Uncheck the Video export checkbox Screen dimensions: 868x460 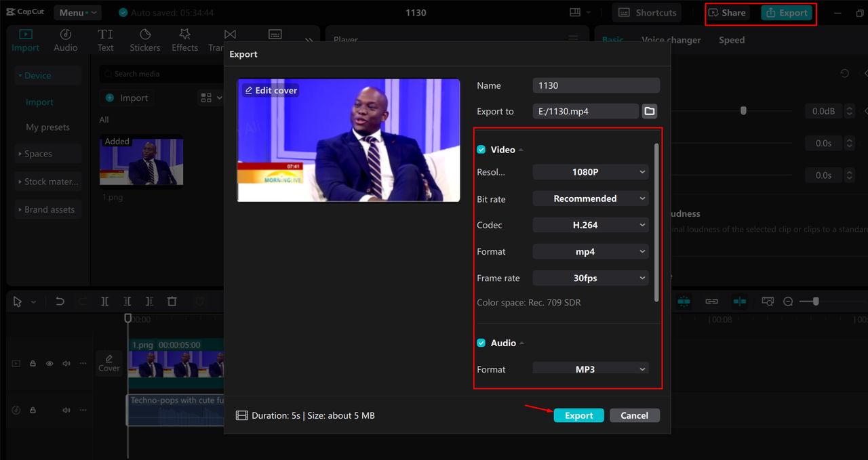tap(481, 150)
